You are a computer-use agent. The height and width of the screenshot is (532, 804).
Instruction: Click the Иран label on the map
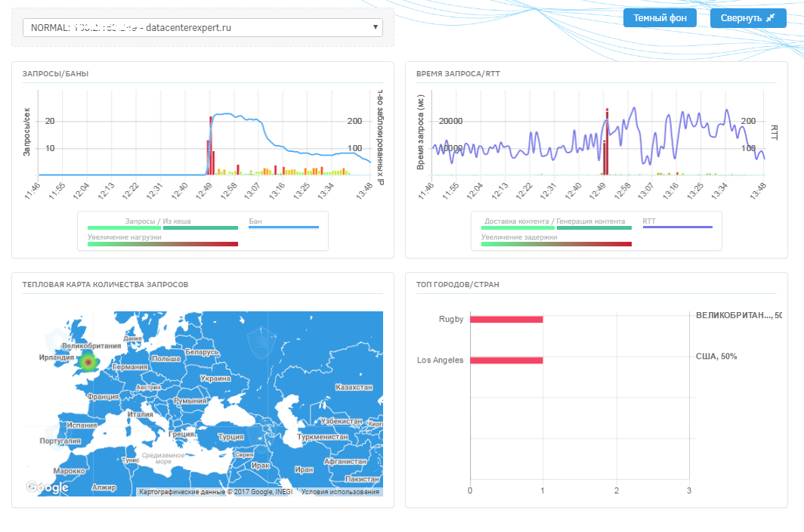pos(304,469)
